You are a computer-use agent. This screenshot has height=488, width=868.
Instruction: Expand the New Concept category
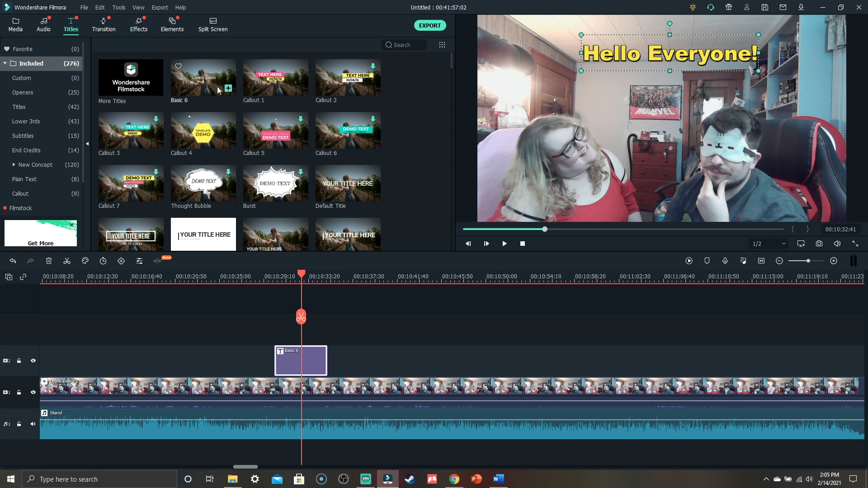tap(14, 164)
